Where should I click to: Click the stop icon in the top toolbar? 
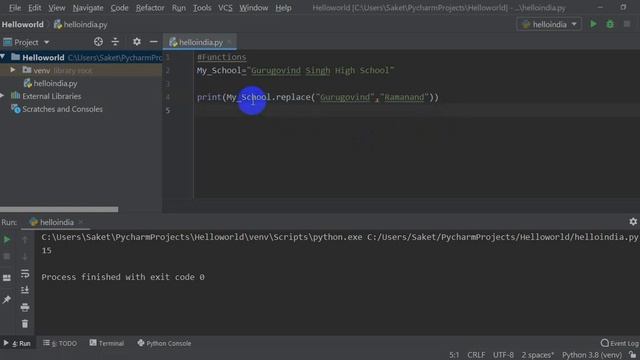coord(627,24)
